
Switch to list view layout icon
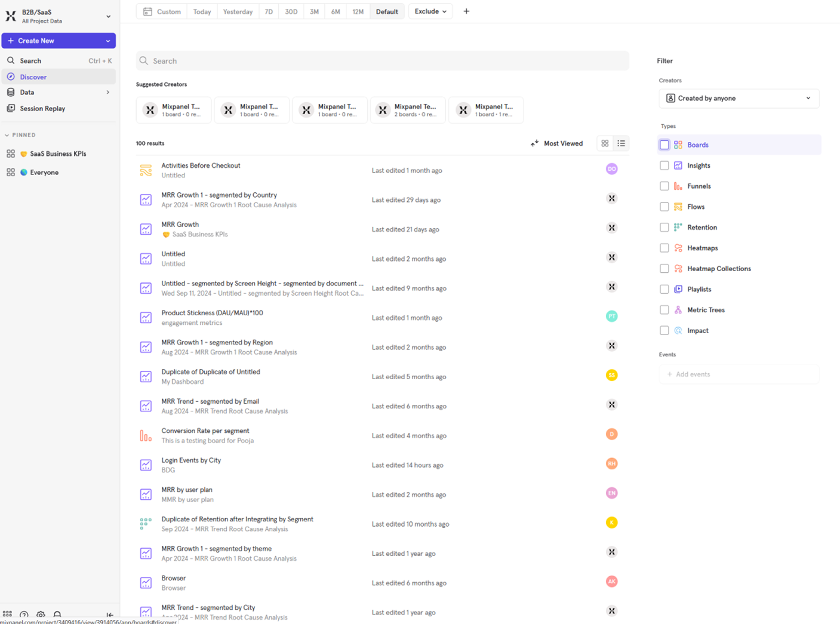coord(621,143)
